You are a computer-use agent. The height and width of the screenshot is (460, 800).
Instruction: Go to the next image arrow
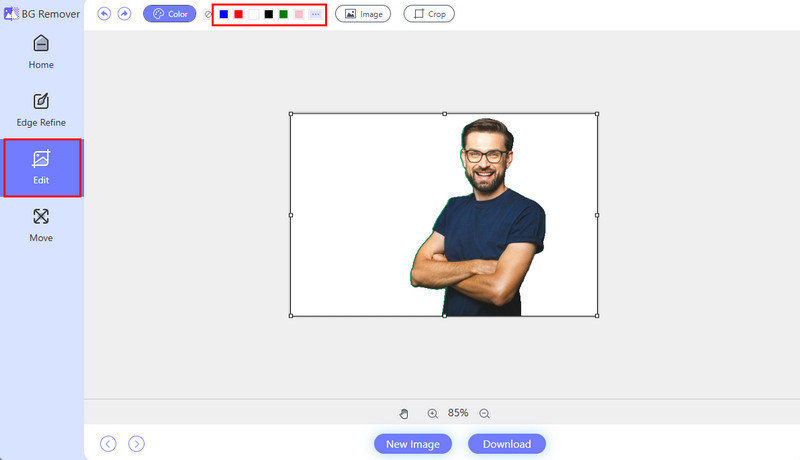tap(136, 444)
